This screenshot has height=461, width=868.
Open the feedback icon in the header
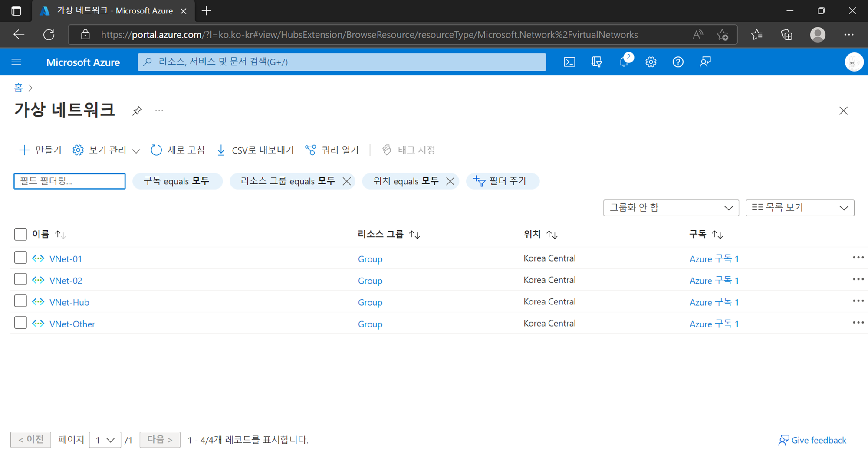pos(705,62)
